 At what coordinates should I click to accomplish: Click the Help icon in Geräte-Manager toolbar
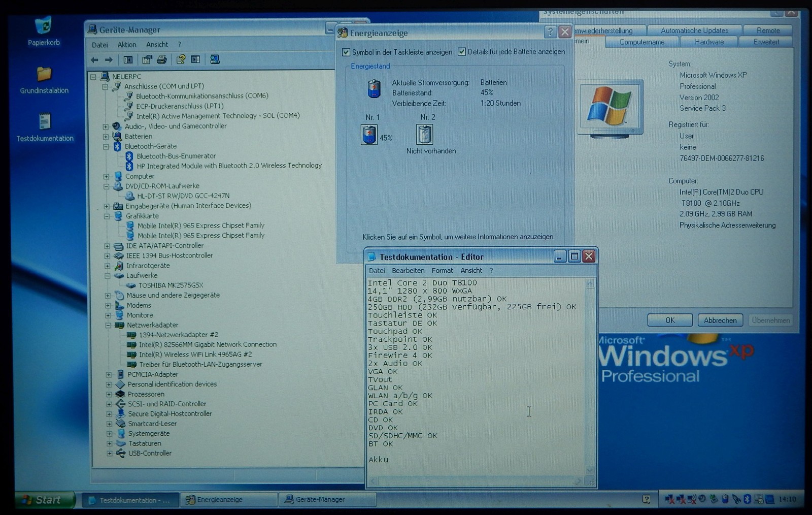click(x=181, y=60)
